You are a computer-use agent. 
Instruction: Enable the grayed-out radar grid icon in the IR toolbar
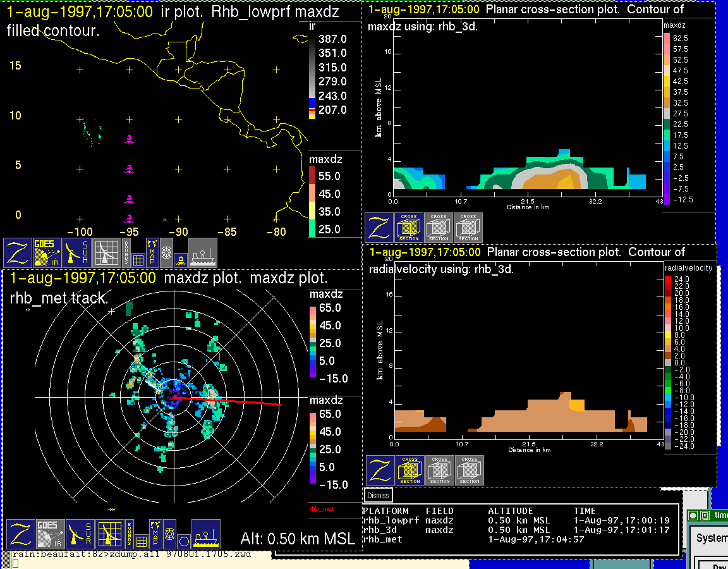107,253
